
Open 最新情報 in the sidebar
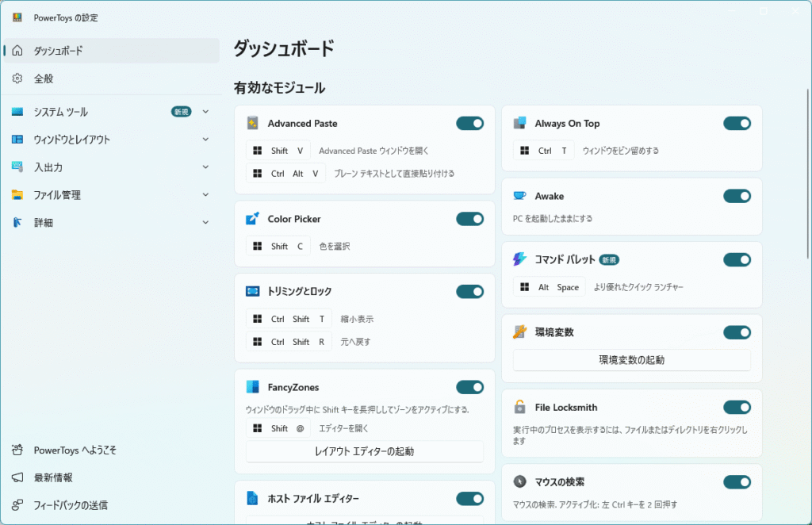[x=111, y=477]
